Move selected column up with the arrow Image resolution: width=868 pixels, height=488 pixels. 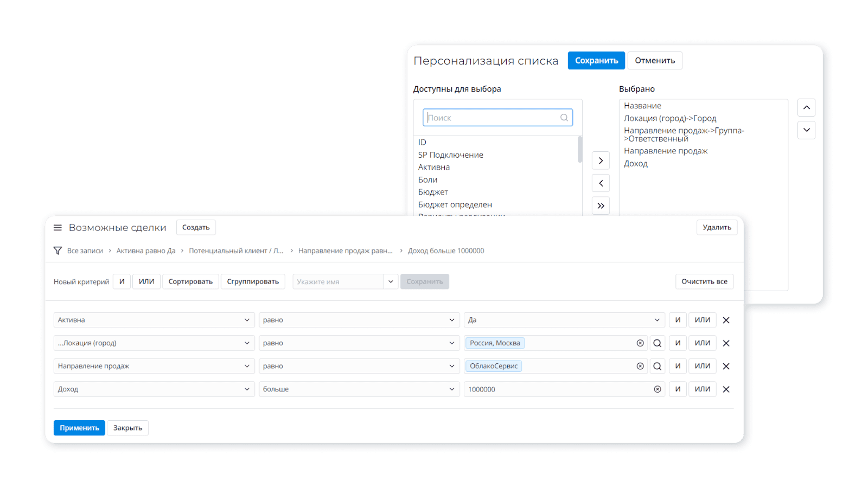806,107
